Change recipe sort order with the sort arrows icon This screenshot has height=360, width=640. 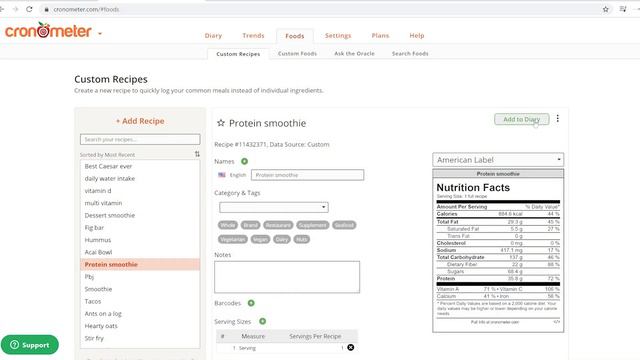(197, 154)
